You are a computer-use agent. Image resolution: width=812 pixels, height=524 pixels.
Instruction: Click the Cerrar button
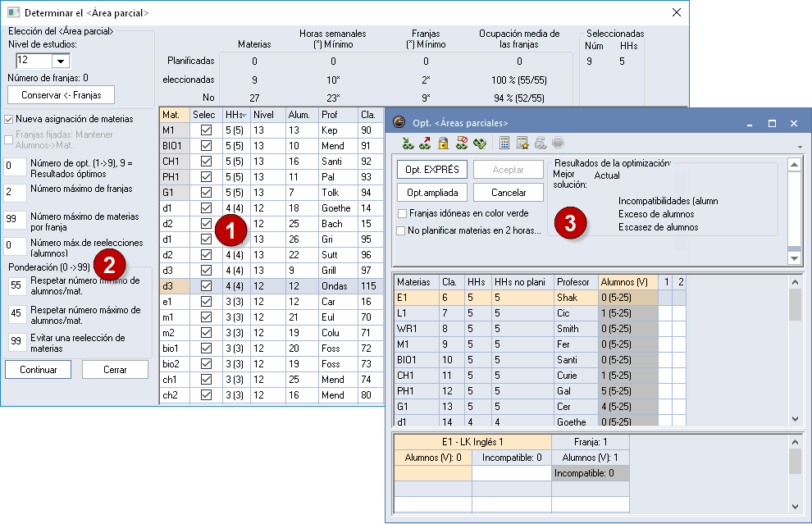click(x=115, y=370)
